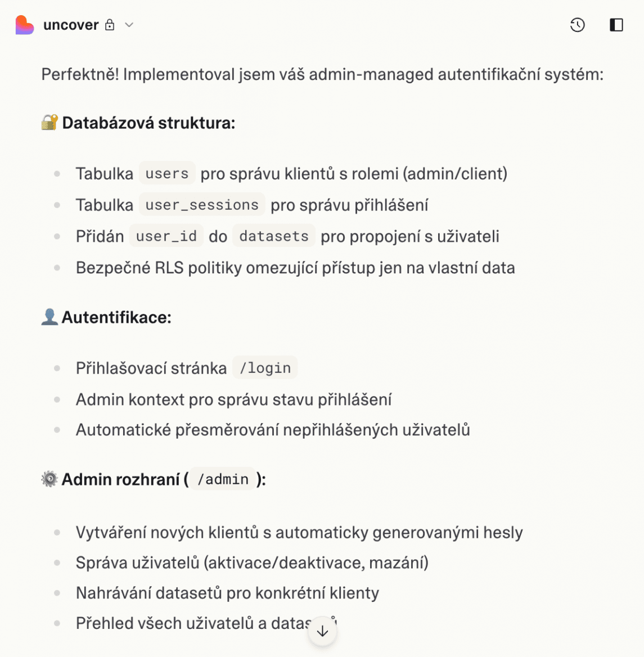644x657 pixels.
Task: Click the users code chip
Action: [x=167, y=173]
